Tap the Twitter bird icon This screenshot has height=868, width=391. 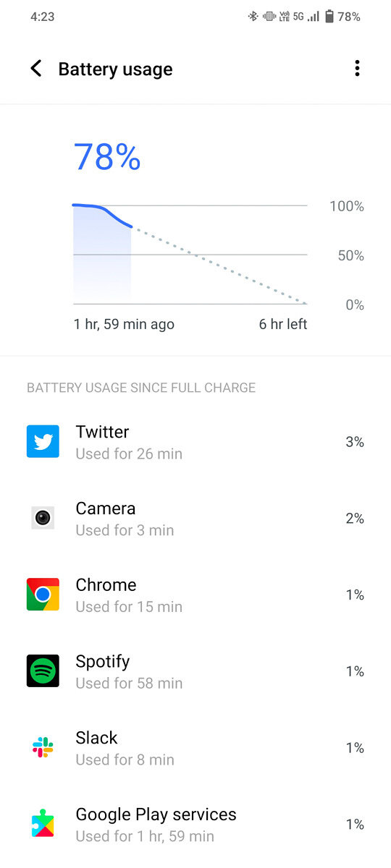tap(43, 441)
